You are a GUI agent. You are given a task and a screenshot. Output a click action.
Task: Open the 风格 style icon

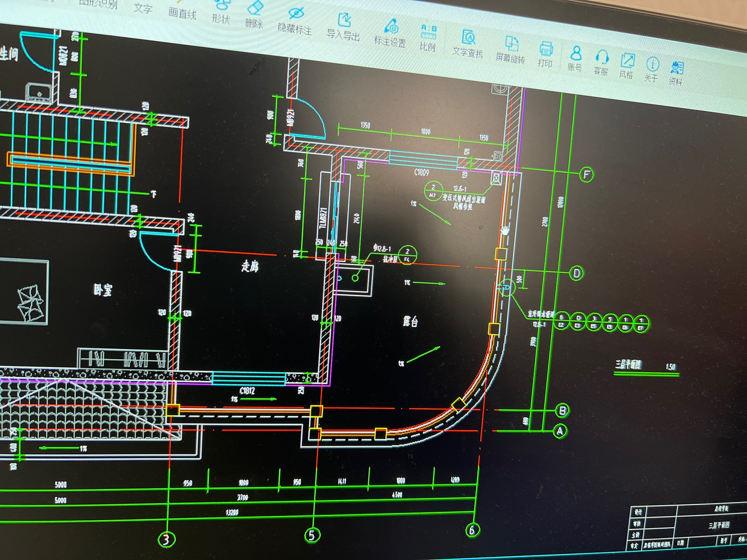coord(627,60)
